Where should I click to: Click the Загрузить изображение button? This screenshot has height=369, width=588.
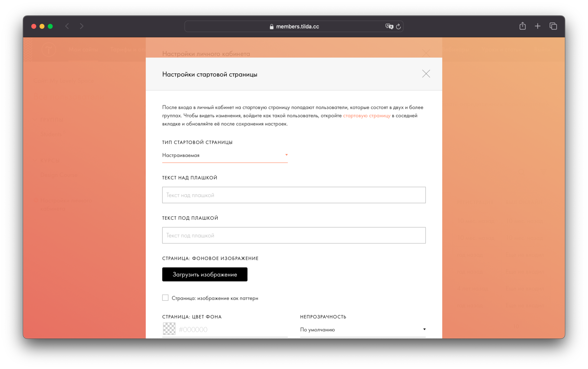pyautogui.click(x=205, y=275)
